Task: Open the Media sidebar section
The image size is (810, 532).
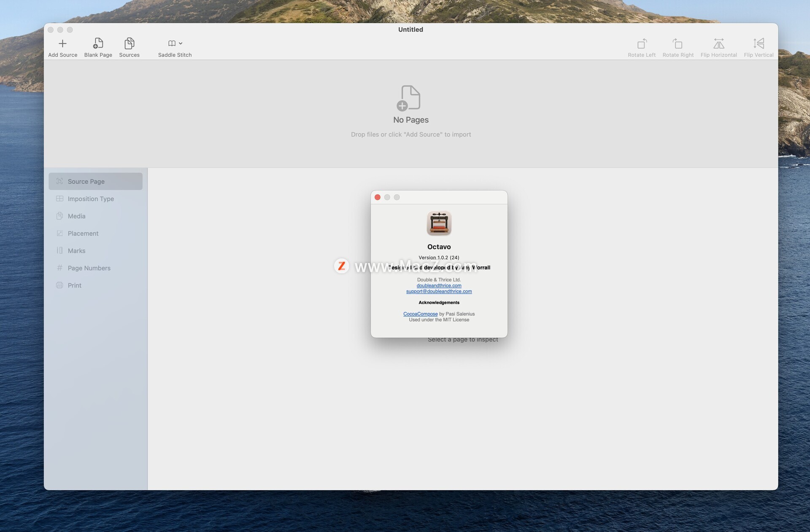Action: click(x=76, y=216)
